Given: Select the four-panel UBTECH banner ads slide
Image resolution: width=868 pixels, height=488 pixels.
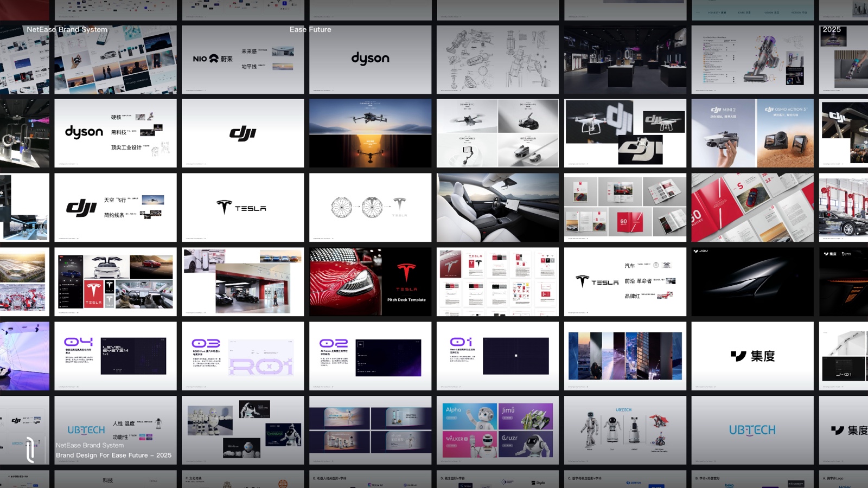Looking at the screenshot, I should pos(371,430).
